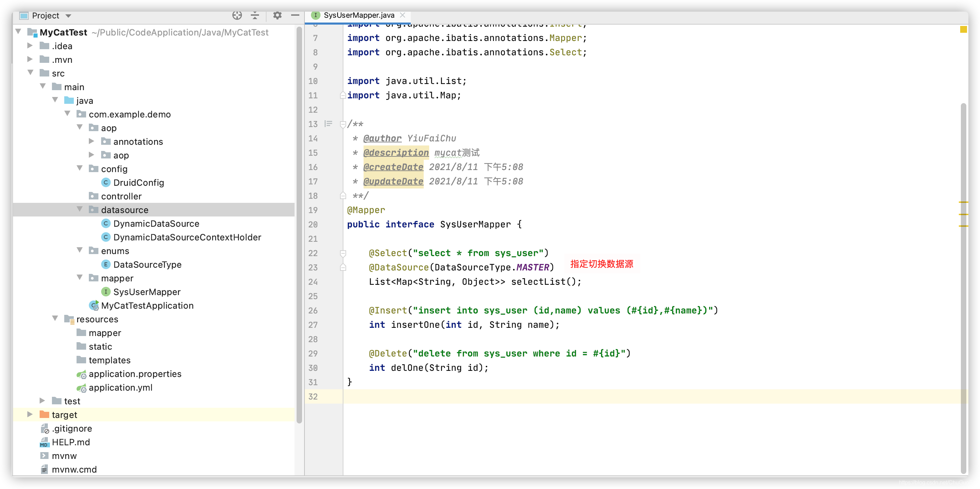Image resolution: width=980 pixels, height=489 pixels.
Task: Click the @Mapper annotation on line 19
Action: [366, 210]
